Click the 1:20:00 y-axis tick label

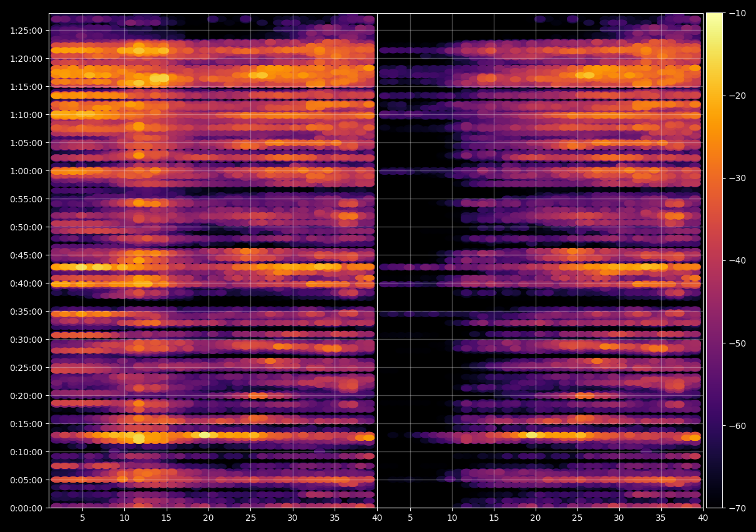pyautogui.click(x=26, y=58)
